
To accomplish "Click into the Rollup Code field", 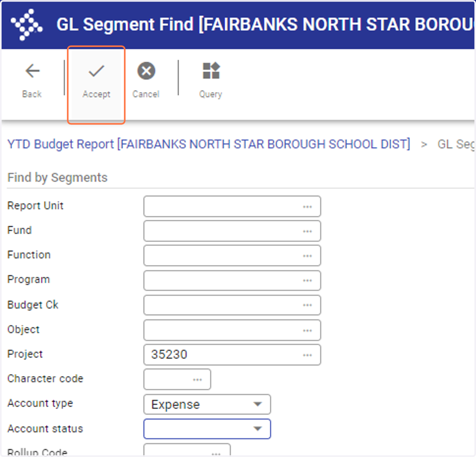I will [187, 450].
